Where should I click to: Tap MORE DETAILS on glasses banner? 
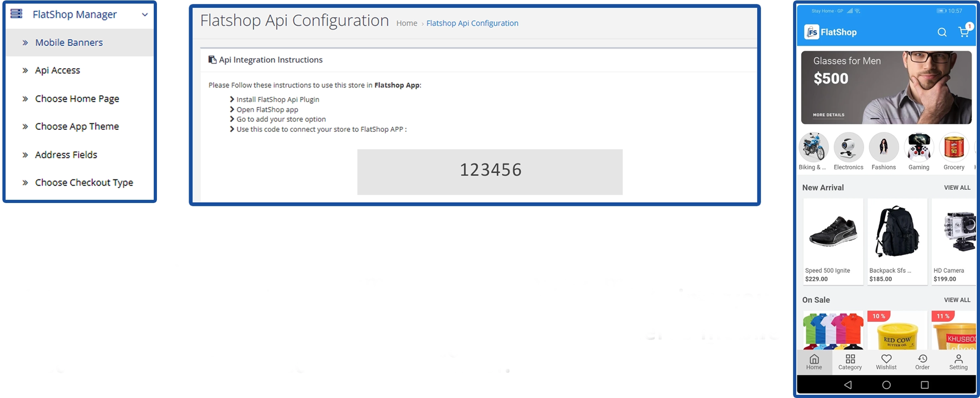(x=828, y=115)
